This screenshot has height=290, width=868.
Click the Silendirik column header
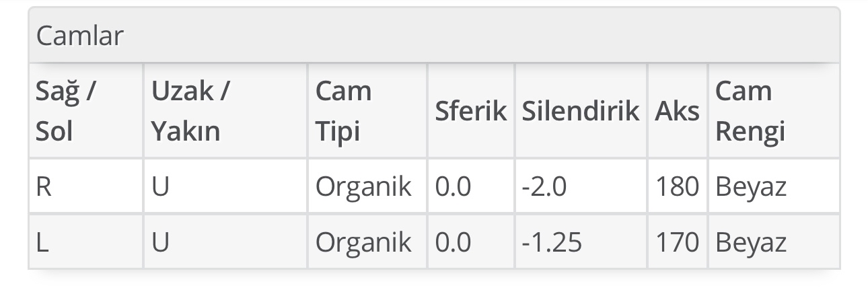click(580, 111)
